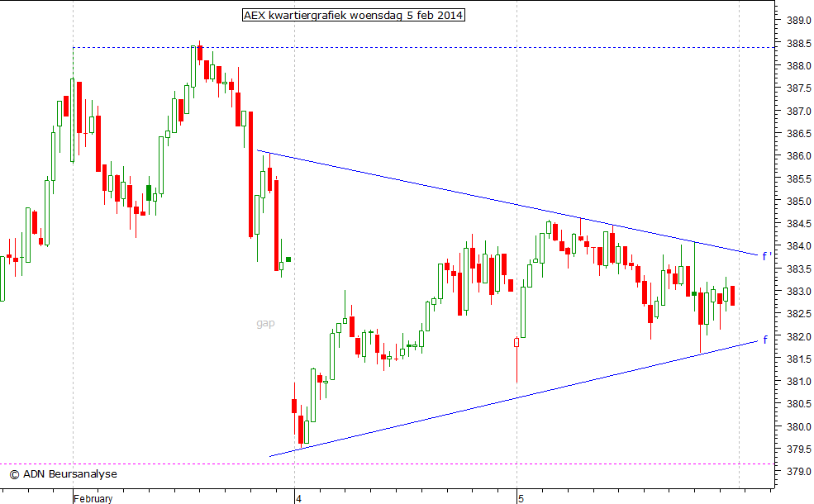Click the 'February' date axis label
Image resolution: width=814 pixels, height=504 pixels.
[93, 498]
